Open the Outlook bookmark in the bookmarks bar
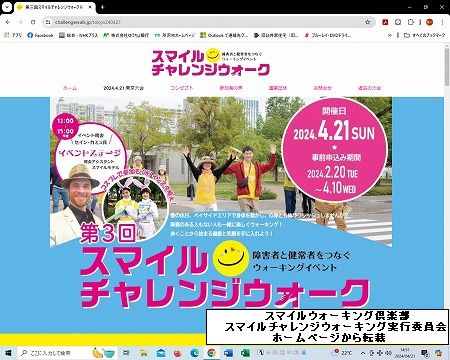Image resolution: width=450 pixels, height=360 pixels. click(x=224, y=35)
